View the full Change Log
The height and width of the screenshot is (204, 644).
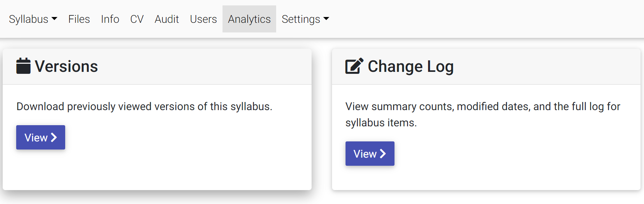click(x=370, y=153)
